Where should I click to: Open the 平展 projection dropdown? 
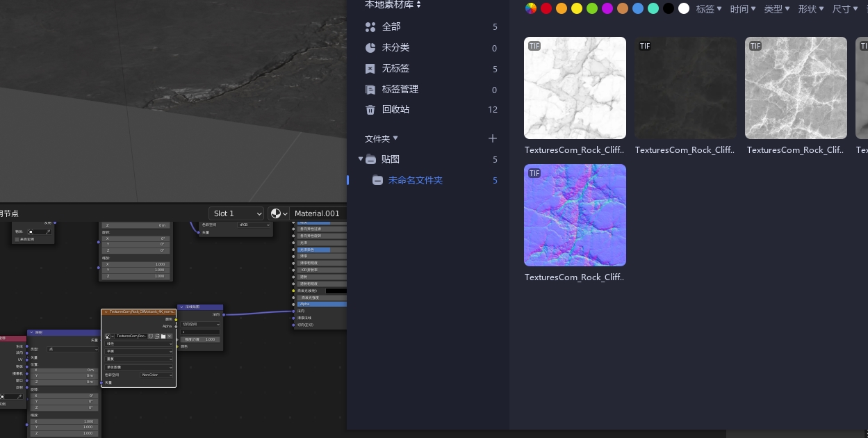click(x=139, y=351)
